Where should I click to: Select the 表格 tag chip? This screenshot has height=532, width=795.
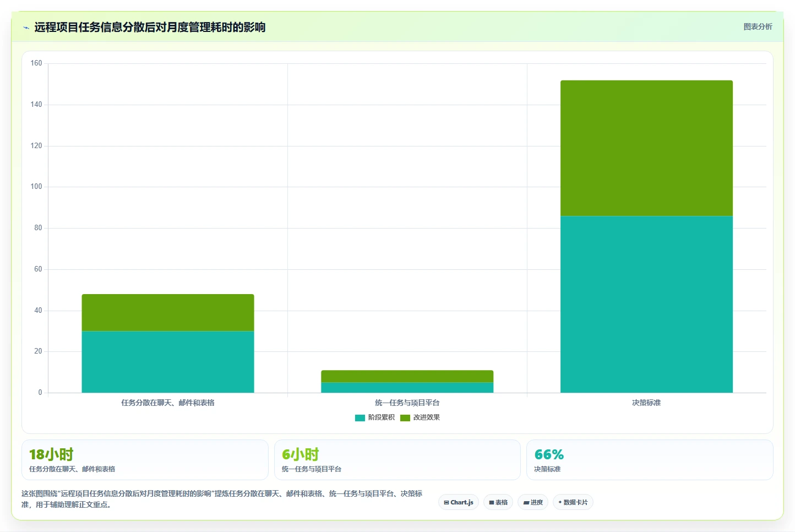[498, 502]
